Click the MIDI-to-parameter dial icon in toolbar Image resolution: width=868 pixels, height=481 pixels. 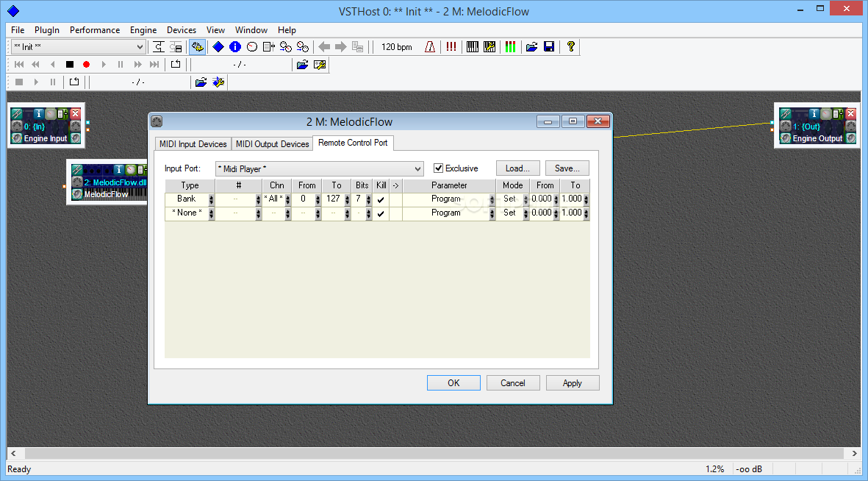click(252, 47)
